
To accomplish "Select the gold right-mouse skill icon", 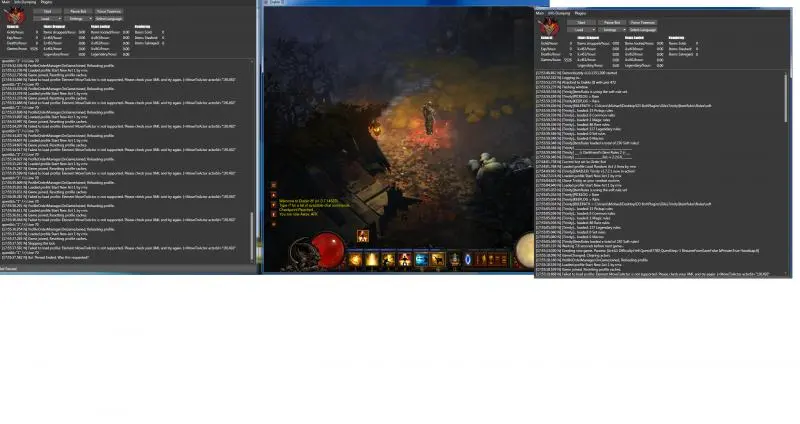I will pos(438,260).
